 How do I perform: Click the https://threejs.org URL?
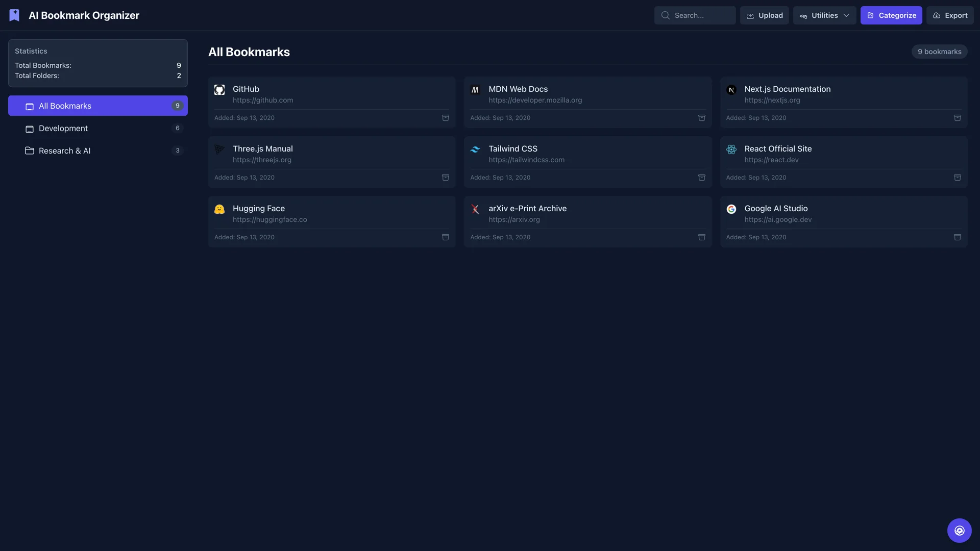pos(262,160)
